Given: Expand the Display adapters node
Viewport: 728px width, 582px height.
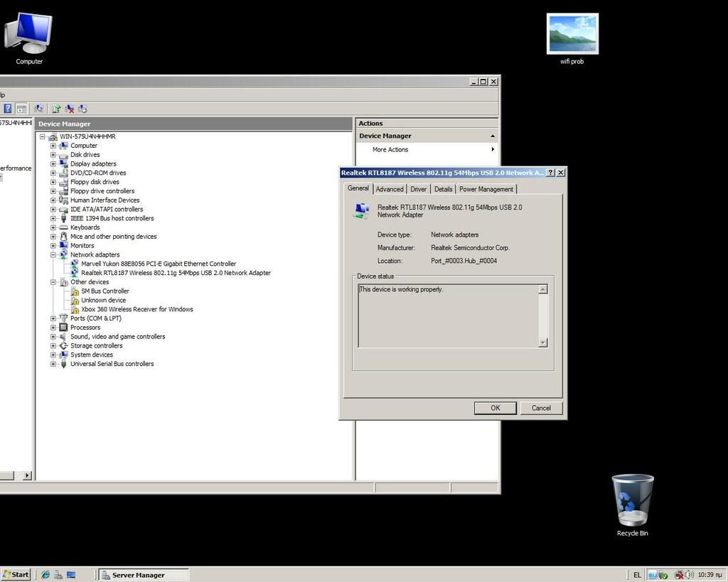Looking at the screenshot, I should (x=53, y=164).
